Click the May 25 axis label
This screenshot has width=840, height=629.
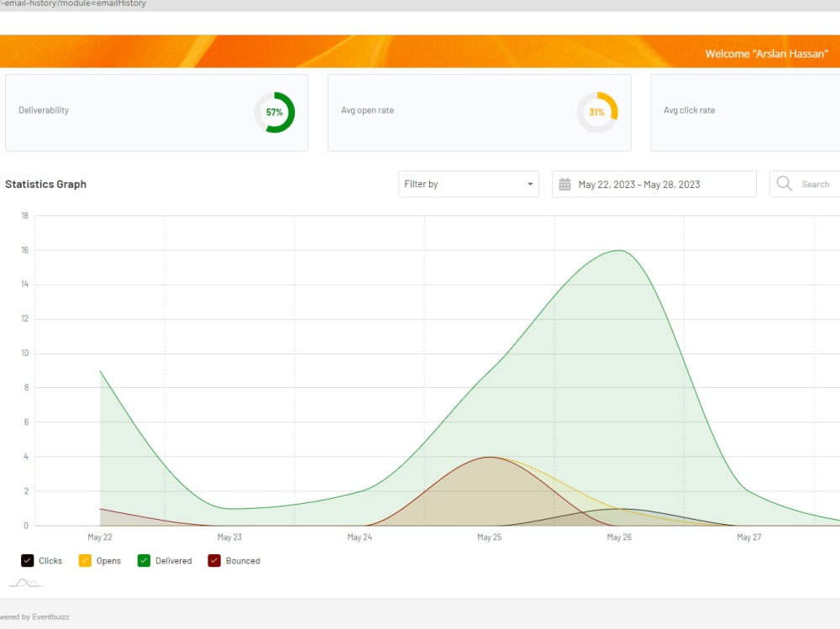tap(489, 537)
